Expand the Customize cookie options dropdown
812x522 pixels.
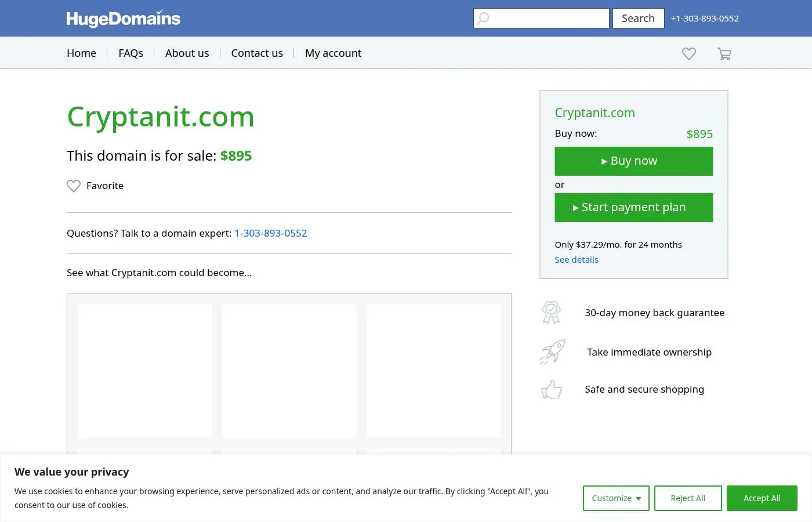[616, 498]
